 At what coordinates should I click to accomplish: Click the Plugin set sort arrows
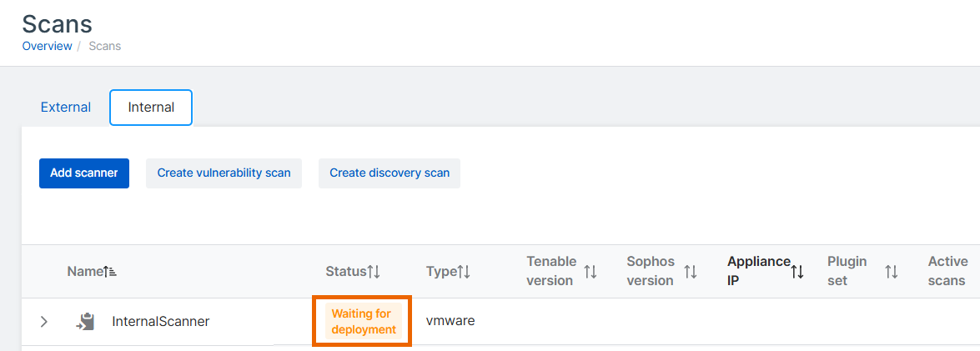(x=892, y=272)
